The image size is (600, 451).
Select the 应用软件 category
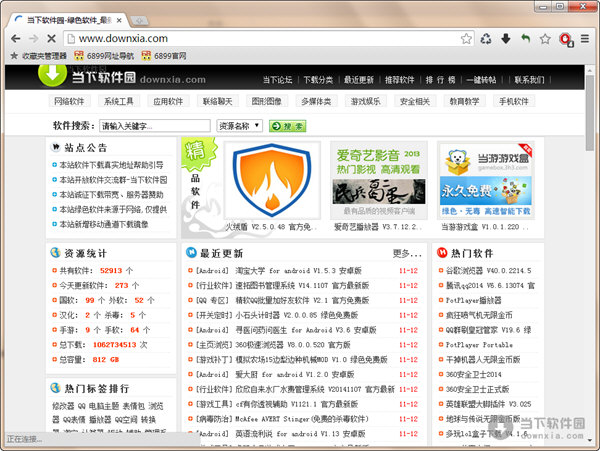[x=168, y=101]
